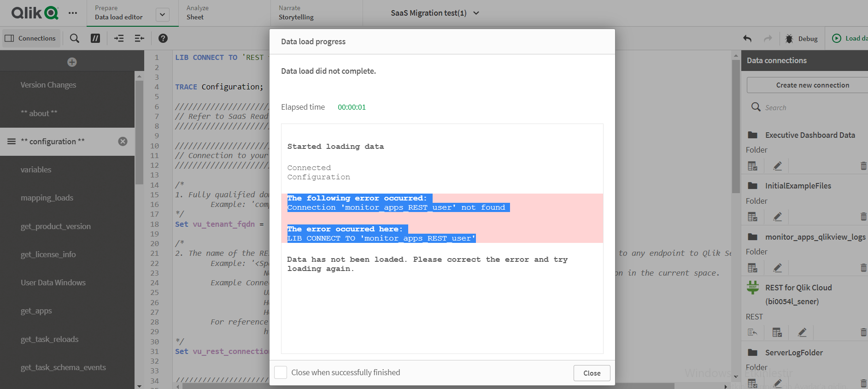Insert connection string for REST for Qlik Cloud
This screenshot has width=868, height=389.
click(x=752, y=332)
